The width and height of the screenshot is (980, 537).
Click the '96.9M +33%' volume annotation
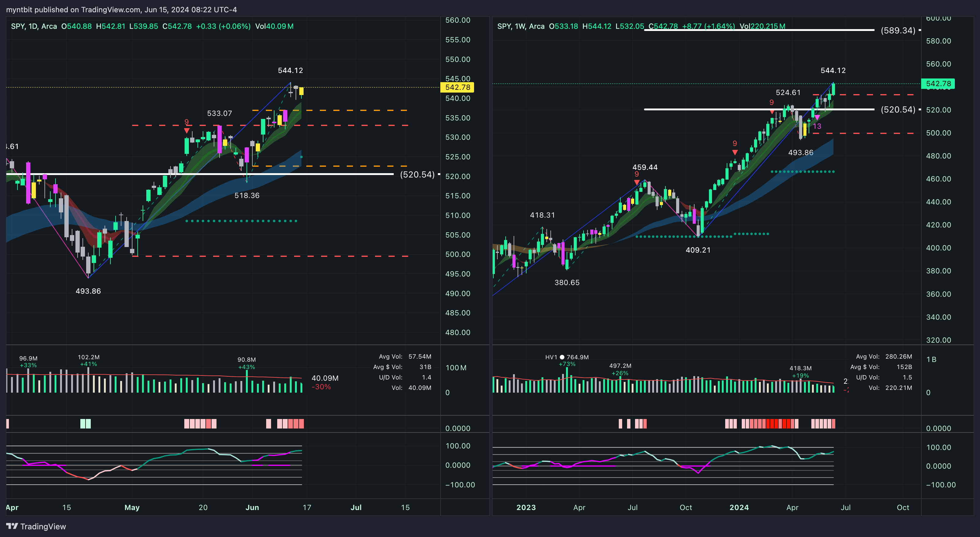click(28, 362)
